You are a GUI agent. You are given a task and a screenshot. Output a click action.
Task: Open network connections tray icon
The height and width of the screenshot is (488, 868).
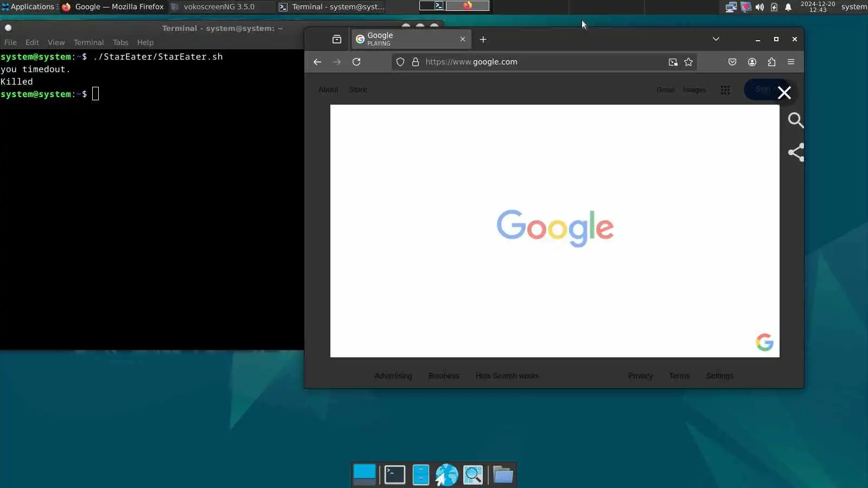coord(731,7)
